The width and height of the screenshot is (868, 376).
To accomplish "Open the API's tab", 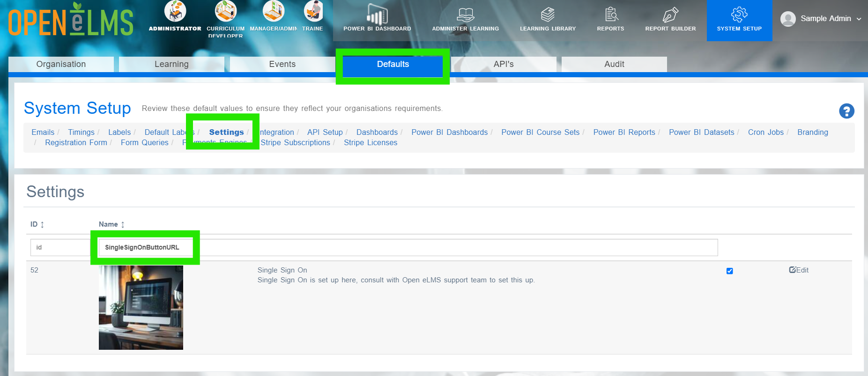I will click(x=504, y=64).
